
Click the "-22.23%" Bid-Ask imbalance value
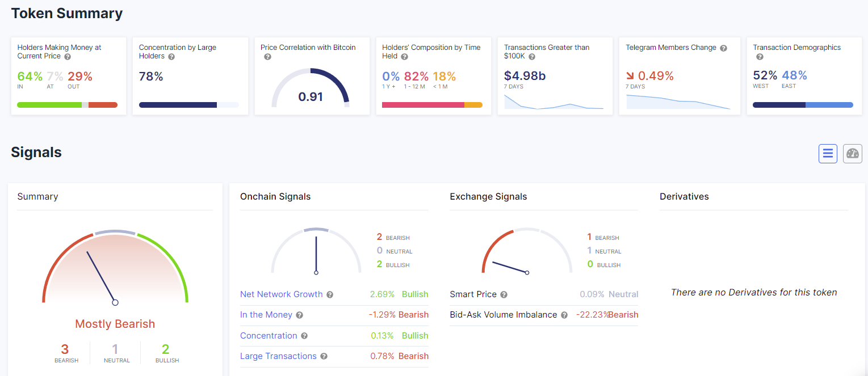[x=593, y=315]
